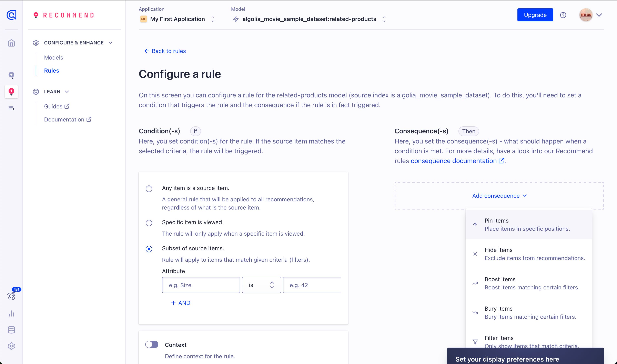Choose 'Boost items' from consequence menu

(529, 283)
